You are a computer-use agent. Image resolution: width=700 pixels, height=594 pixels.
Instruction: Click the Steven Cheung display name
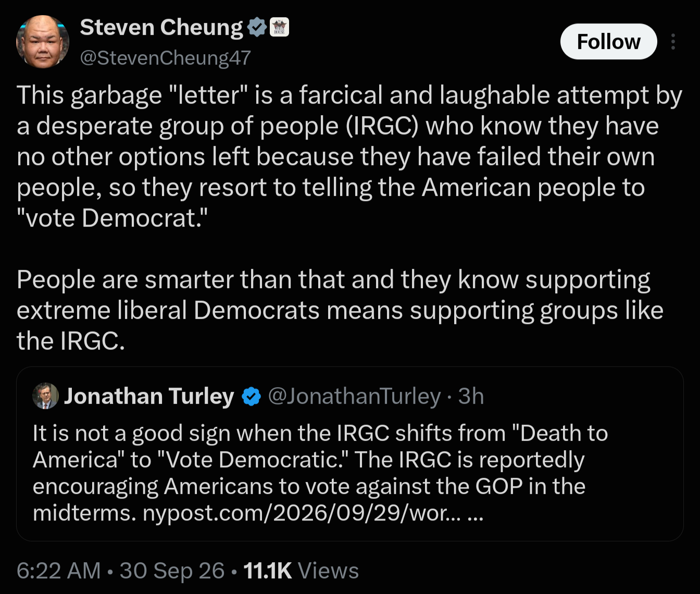point(161,27)
